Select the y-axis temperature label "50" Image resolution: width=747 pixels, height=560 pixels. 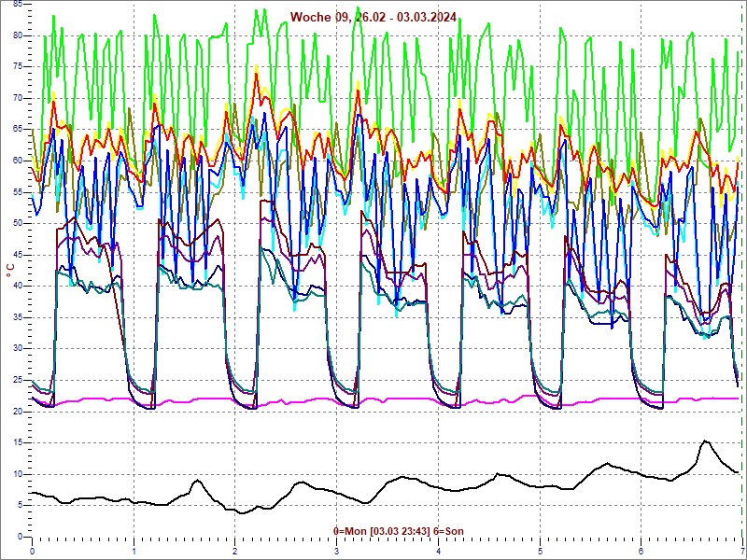18,224
